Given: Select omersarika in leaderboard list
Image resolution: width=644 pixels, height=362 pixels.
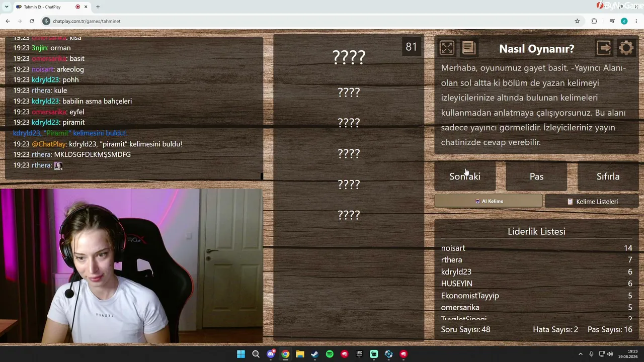Looking at the screenshot, I should pyautogui.click(x=460, y=307).
